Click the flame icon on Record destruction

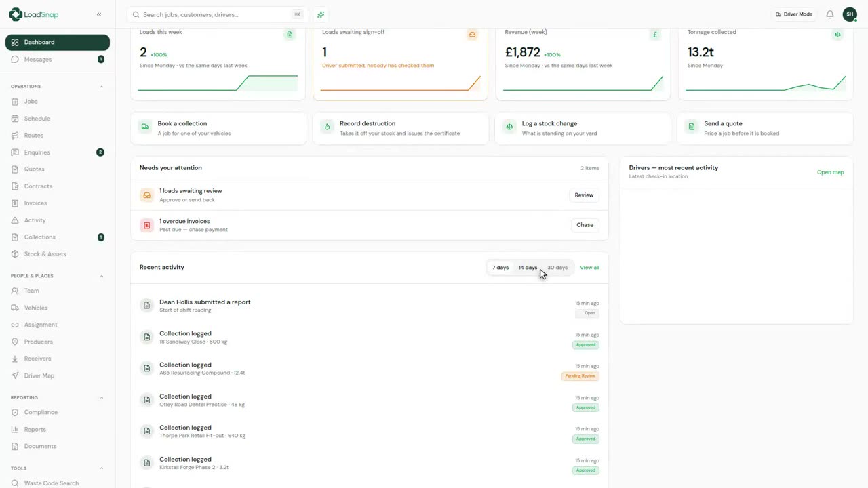[327, 127]
